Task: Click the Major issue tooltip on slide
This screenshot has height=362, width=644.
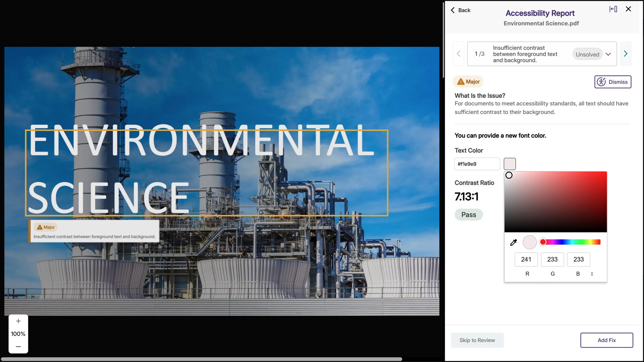Action: [94, 232]
